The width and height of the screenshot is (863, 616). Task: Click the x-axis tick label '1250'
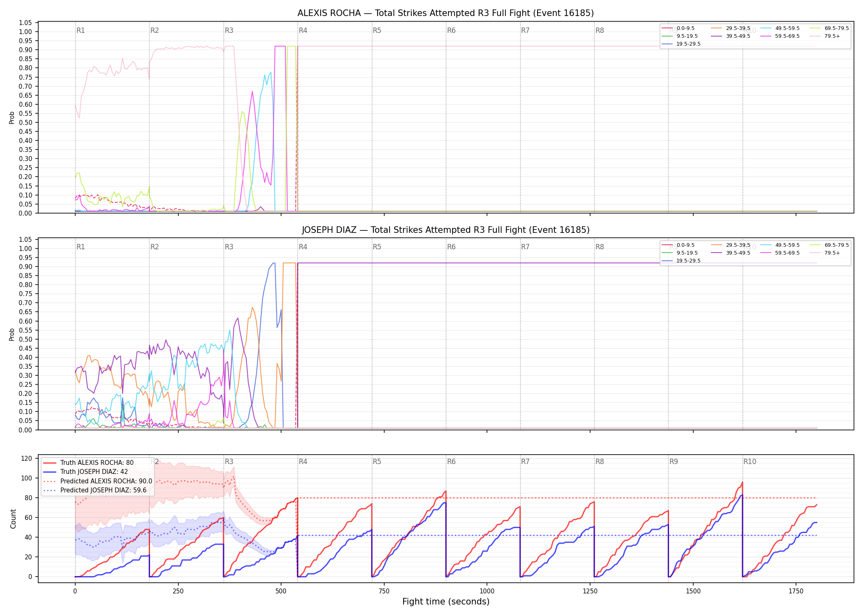pos(590,591)
